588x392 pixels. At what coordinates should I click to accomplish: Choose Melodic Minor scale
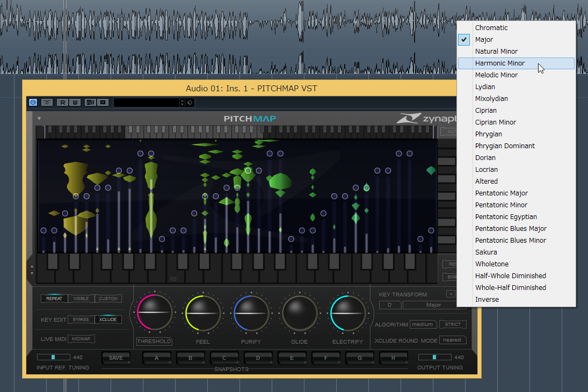point(517,75)
